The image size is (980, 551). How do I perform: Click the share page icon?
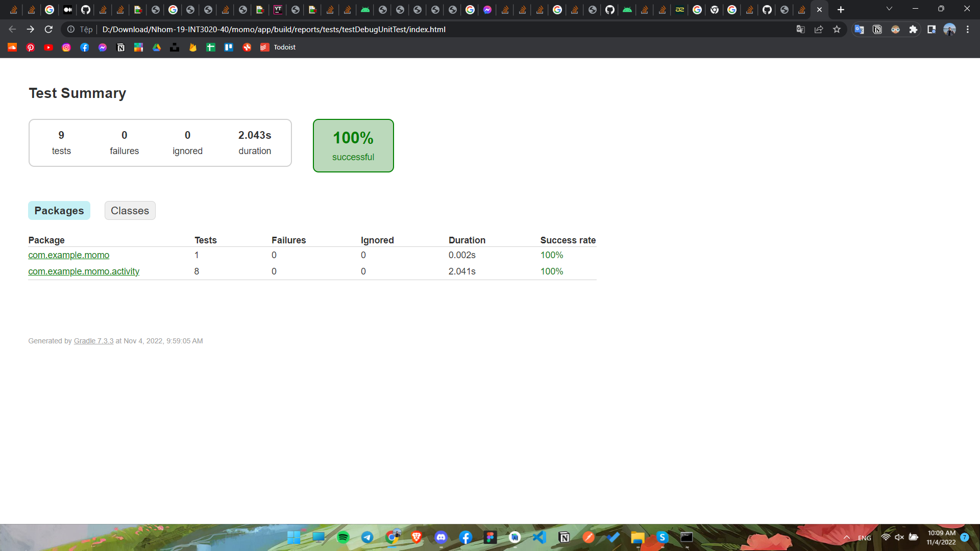click(x=819, y=30)
